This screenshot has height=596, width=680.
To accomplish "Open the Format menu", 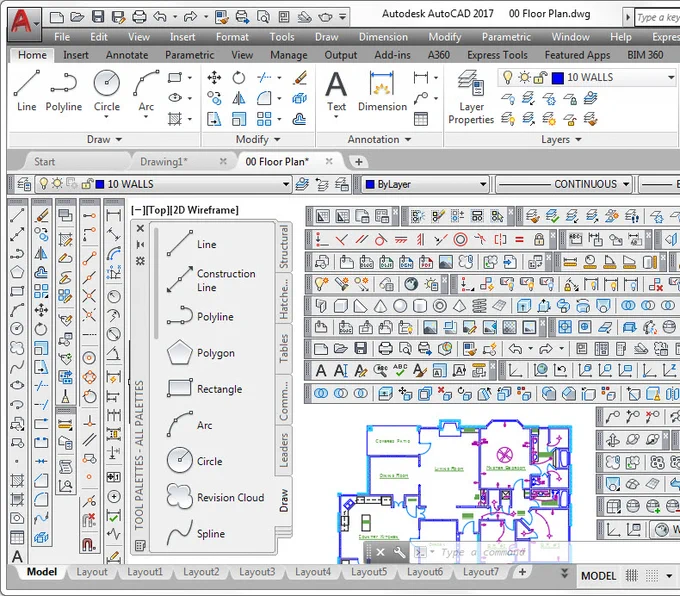I will pyautogui.click(x=232, y=37).
